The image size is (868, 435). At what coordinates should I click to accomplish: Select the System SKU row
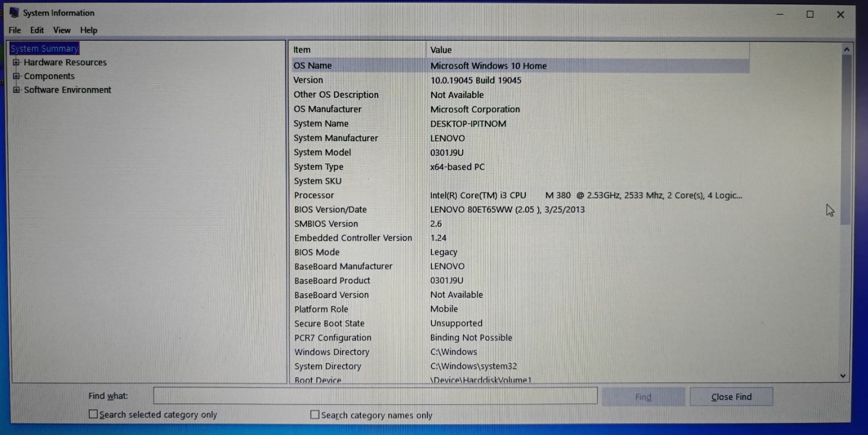[520, 181]
